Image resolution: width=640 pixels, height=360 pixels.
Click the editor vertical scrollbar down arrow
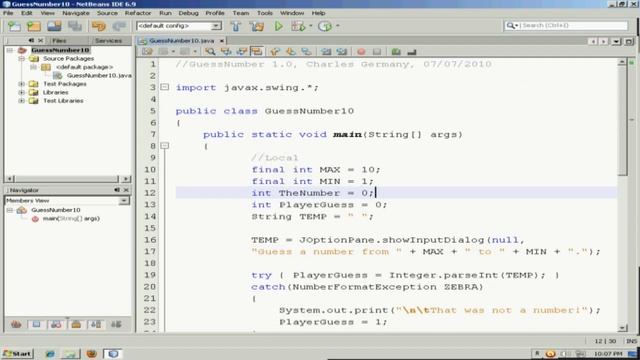(x=622, y=328)
